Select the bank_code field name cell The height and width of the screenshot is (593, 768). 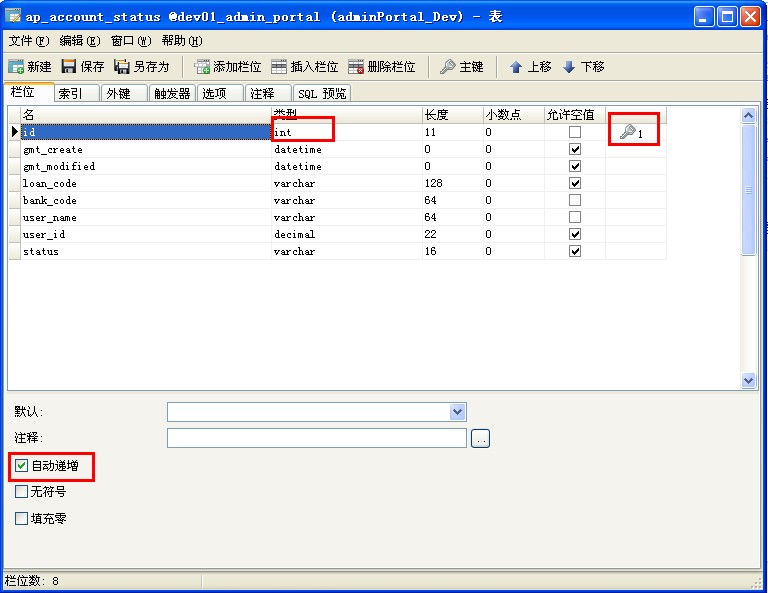[x=146, y=200]
